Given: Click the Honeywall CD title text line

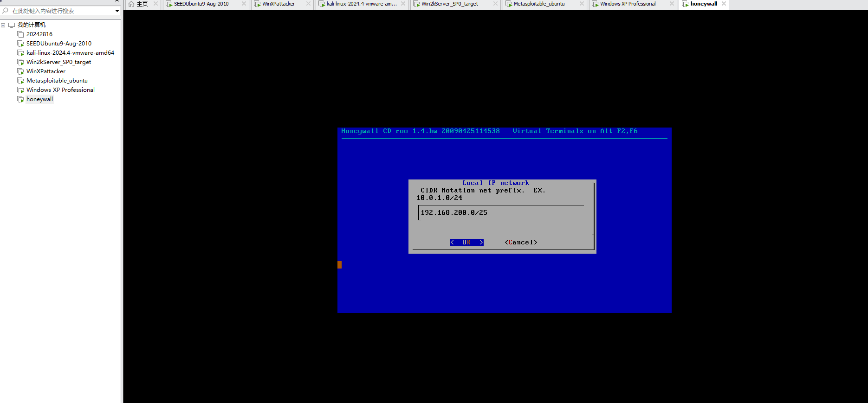Looking at the screenshot, I should pos(489,131).
